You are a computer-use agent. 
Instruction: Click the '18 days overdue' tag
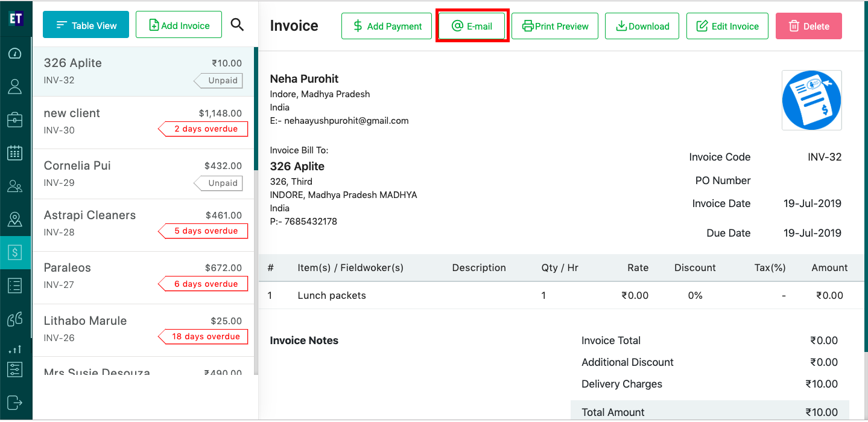(203, 336)
